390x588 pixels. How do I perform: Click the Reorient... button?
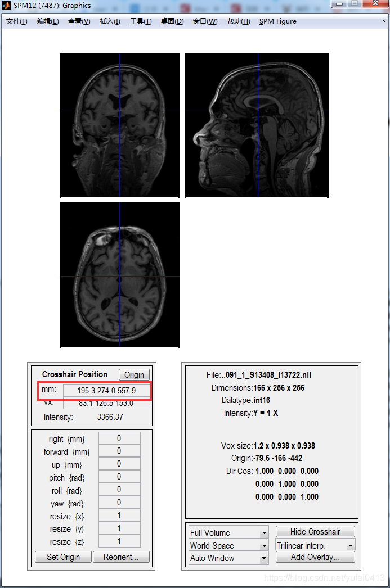pyautogui.click(x=121, y=557)
